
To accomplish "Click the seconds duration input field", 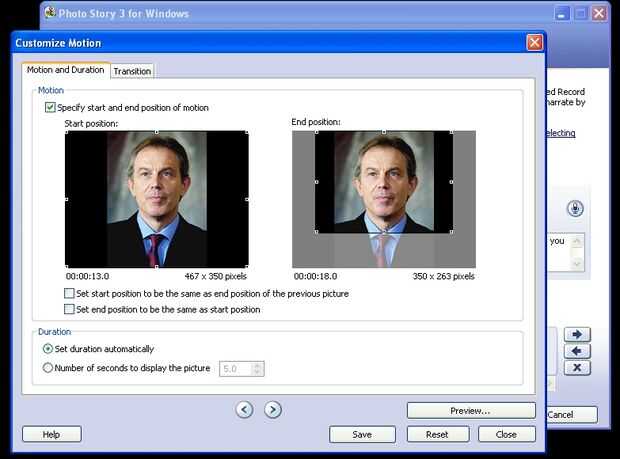I will click(236, 369).
